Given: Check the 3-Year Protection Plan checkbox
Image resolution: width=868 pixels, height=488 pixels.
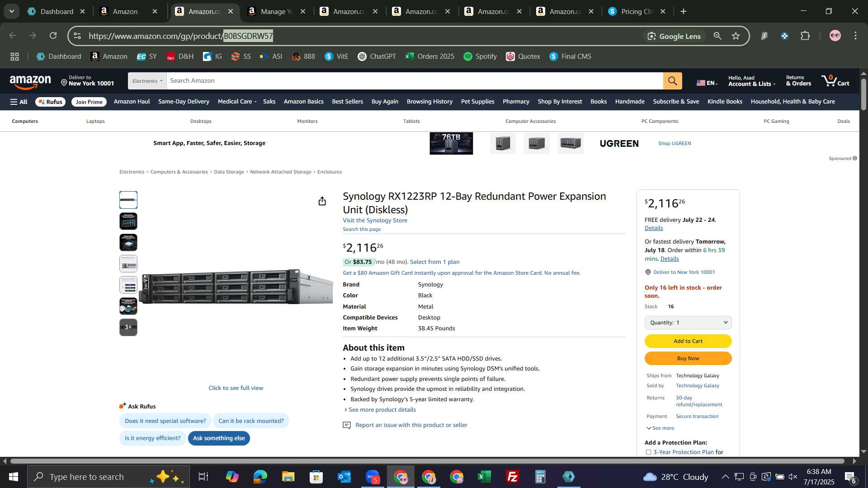Looking at the screenshot, I should pyautogui.click(x=648, y=452).
